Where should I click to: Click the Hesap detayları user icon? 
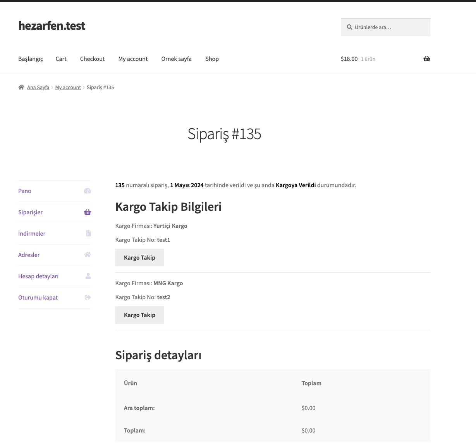pos(88,276)
